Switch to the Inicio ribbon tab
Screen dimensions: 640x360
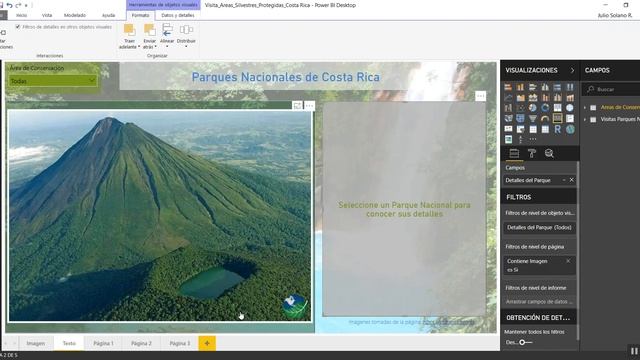pyautogui.click(x=21, y=15)
